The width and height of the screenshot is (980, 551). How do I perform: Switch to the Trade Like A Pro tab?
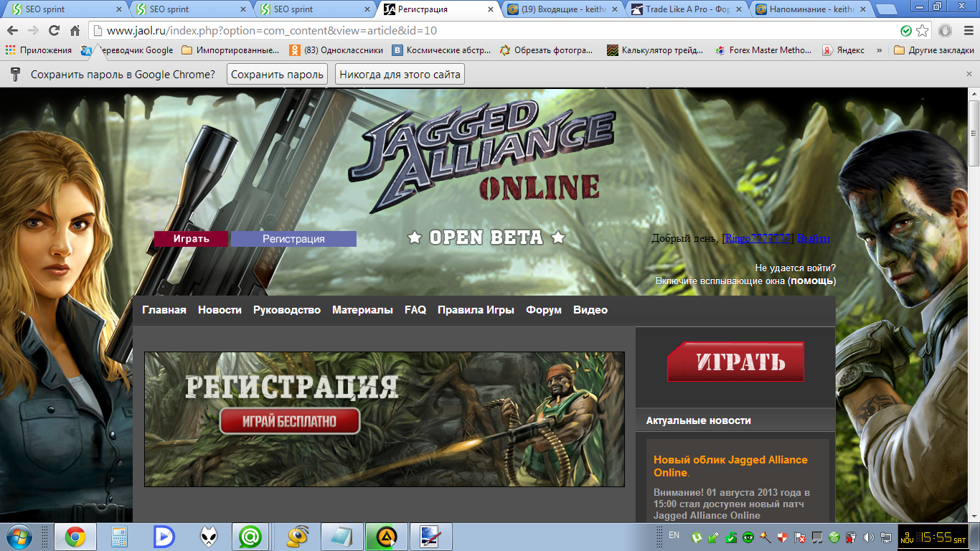coord(685,9)
